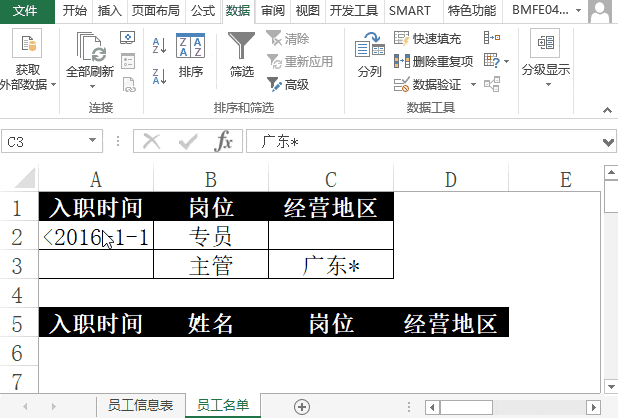This screenshot has height=418, width=618.
Task: Click the vertical scrollbar up arrow
Action: [611, 173]
